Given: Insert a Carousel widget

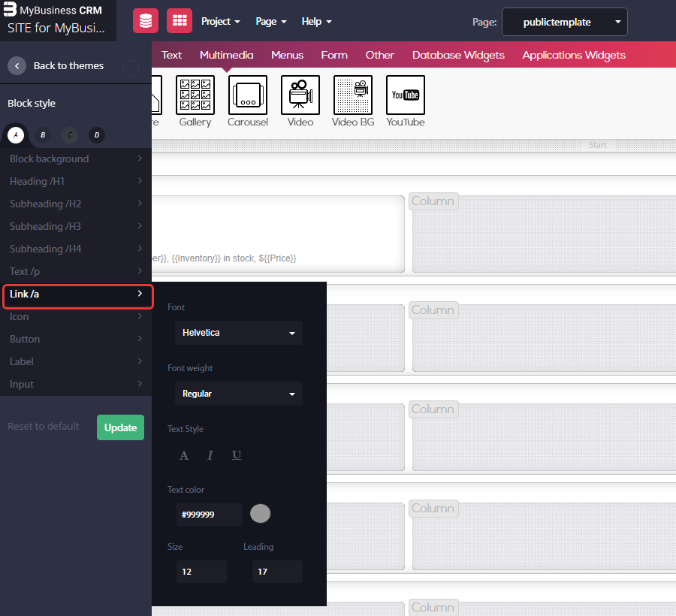Looking at the screenshot, I should point(248,101).
